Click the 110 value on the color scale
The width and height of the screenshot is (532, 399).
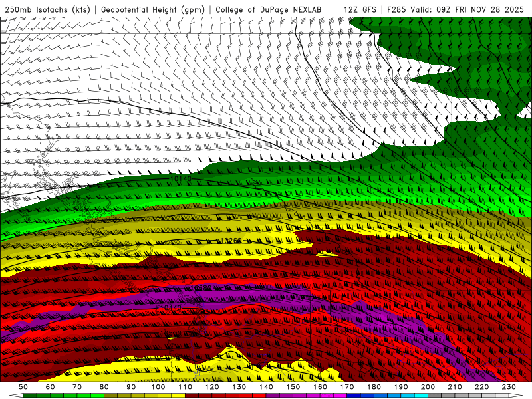pos(186,387)
